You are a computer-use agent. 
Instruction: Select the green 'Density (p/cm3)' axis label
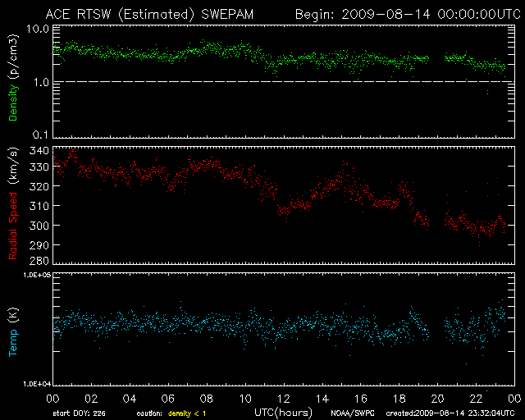(13, 78)
